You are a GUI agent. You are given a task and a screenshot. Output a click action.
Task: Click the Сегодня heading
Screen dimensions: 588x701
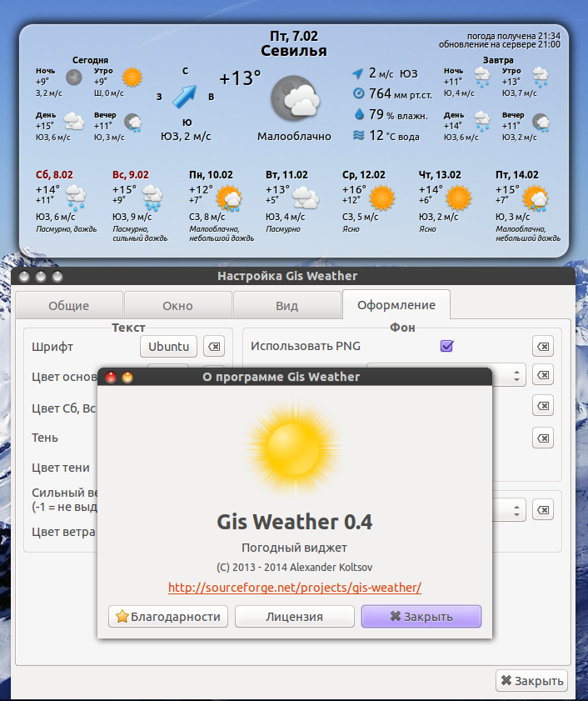point(90,60)
